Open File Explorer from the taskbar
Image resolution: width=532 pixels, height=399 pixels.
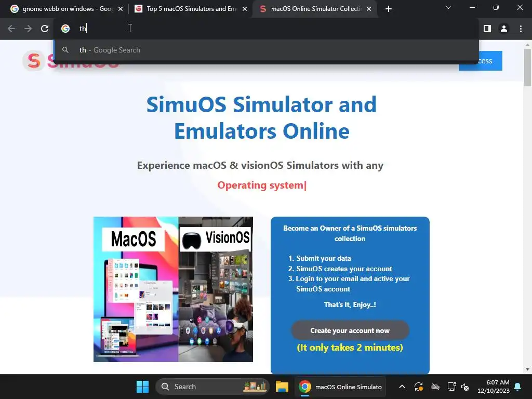pos(282,387)
